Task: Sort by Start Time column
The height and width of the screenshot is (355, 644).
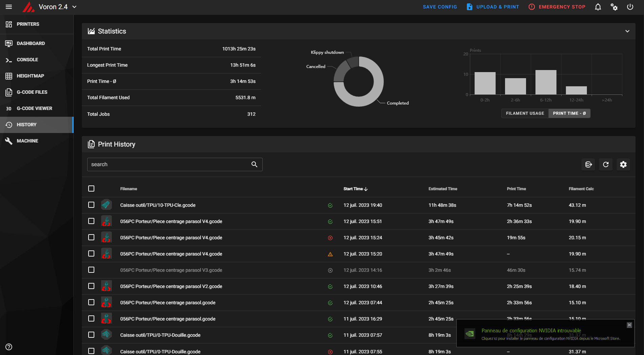Action: click(355, 189)
